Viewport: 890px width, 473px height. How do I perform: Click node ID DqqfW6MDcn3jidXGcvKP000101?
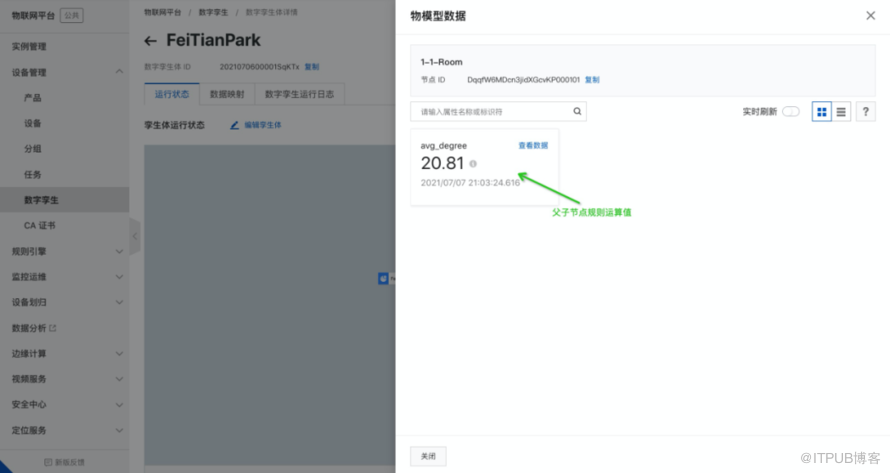523,79
